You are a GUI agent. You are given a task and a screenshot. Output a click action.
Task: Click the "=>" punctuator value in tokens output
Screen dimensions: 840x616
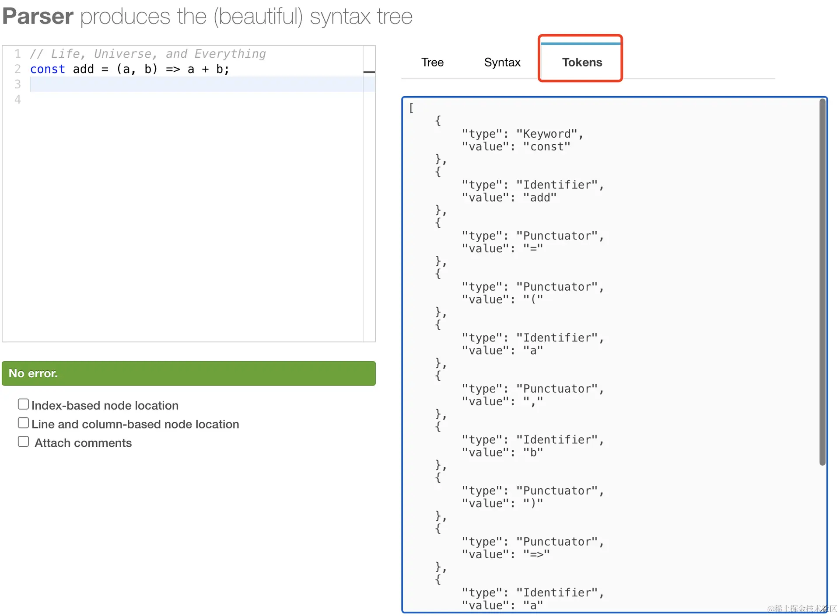(x=536, y=554)
